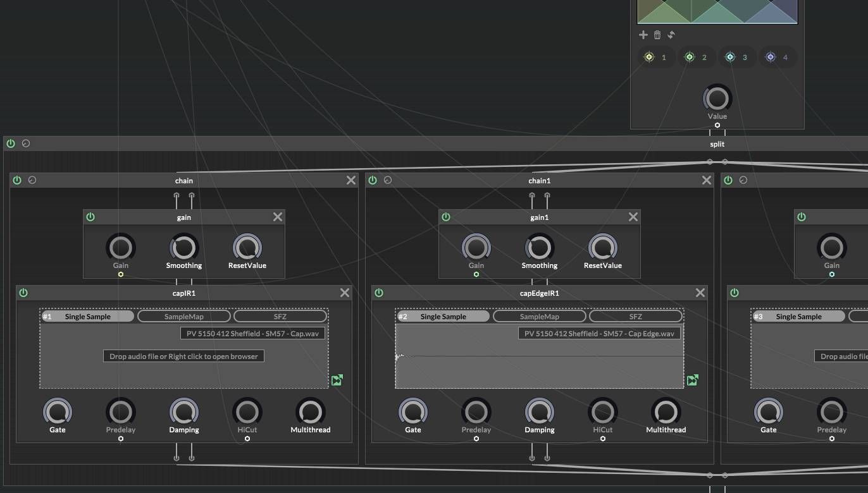Remove the chain node with its X

pos(351,180)
